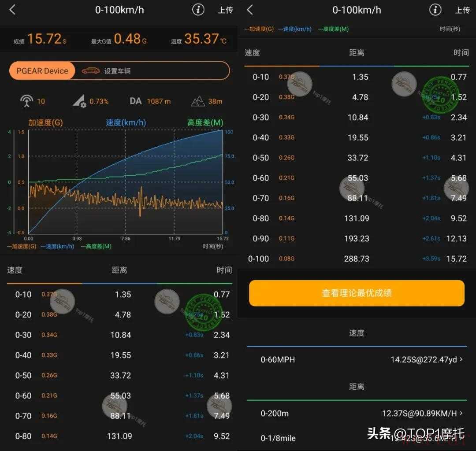Select the 时间 column tab in right table
The image size is (476, 451).
(461, 53)
